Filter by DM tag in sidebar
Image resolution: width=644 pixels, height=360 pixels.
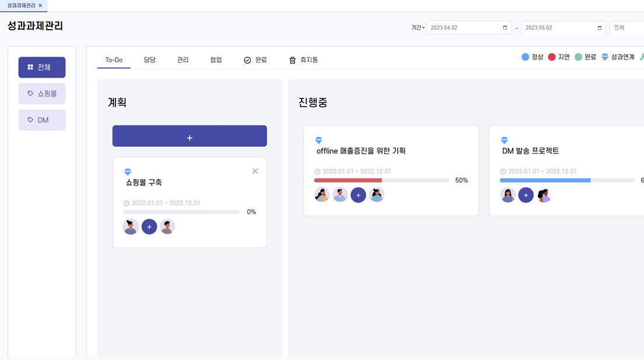pos(42,120)
